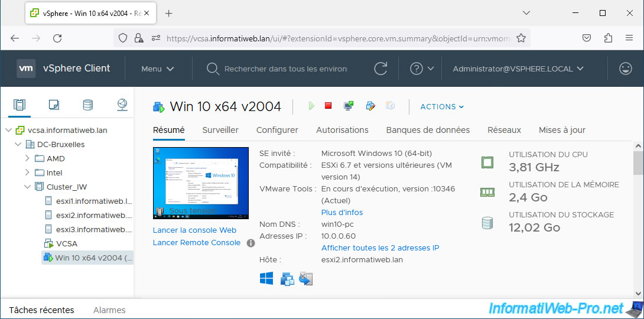Open the Administrator@VSPHERE.LOCAL user dropdown

click(x=518, y=69)
